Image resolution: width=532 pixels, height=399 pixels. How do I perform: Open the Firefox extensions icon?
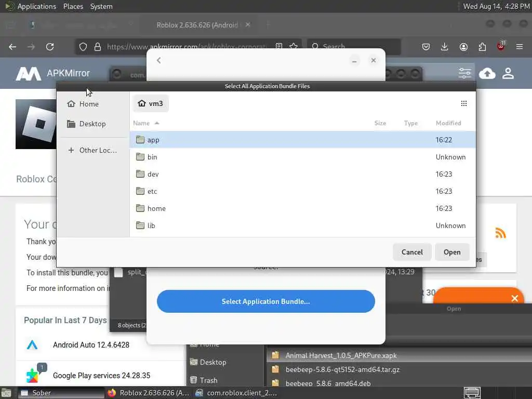pyautogui.click(x=482, y=47)
